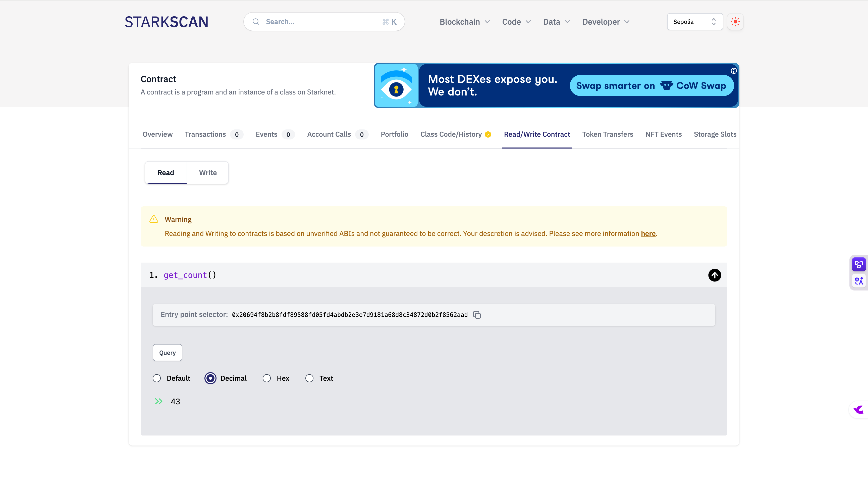
Task: Click the purple bird floating icon
Action: point(858,410)
